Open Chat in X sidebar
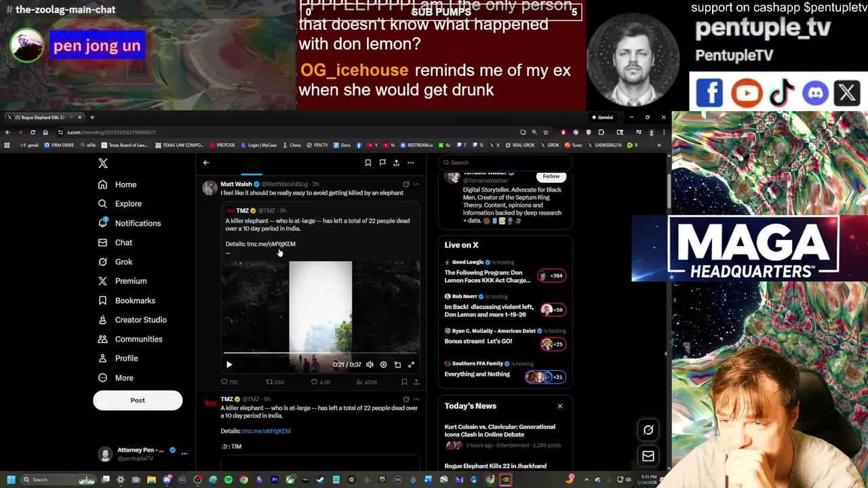Screen dimensions: 868x488 pos(115,242)
